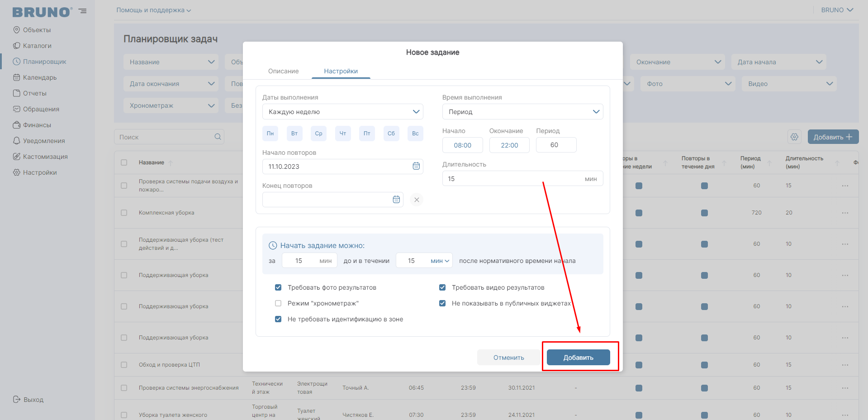Viewport: 868px width, 420px height.
Task: Click Отменить to cancel the dialog
Action: [509, 358]
